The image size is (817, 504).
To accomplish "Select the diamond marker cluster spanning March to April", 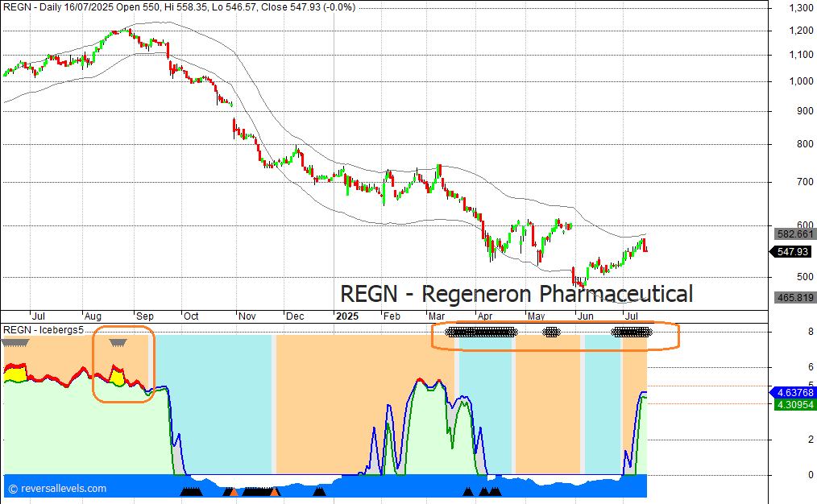I will click(482, 333).
